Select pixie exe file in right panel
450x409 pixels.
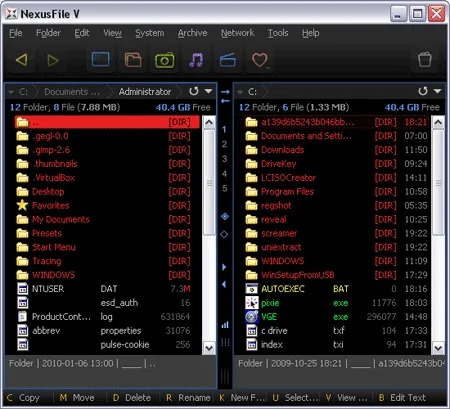pyautogui.click(x=337, y=303)
